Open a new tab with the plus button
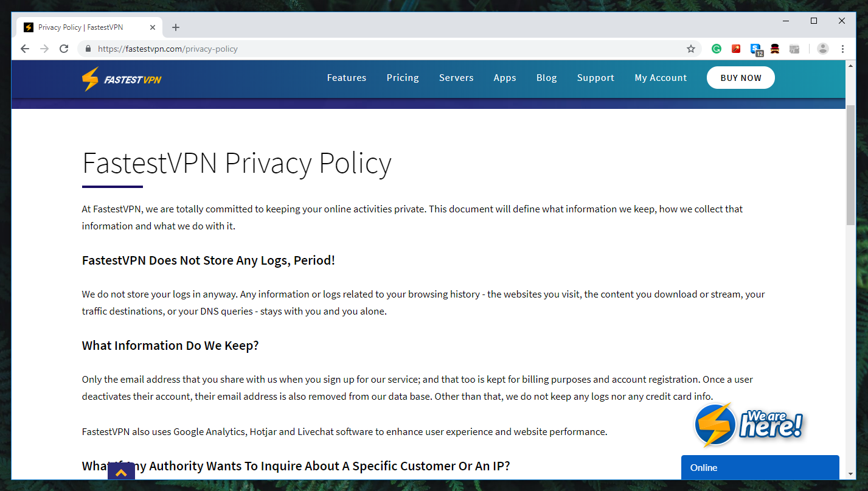Viewport: 868px width, 491px height. pyautogui.click(x=176, y=27)
